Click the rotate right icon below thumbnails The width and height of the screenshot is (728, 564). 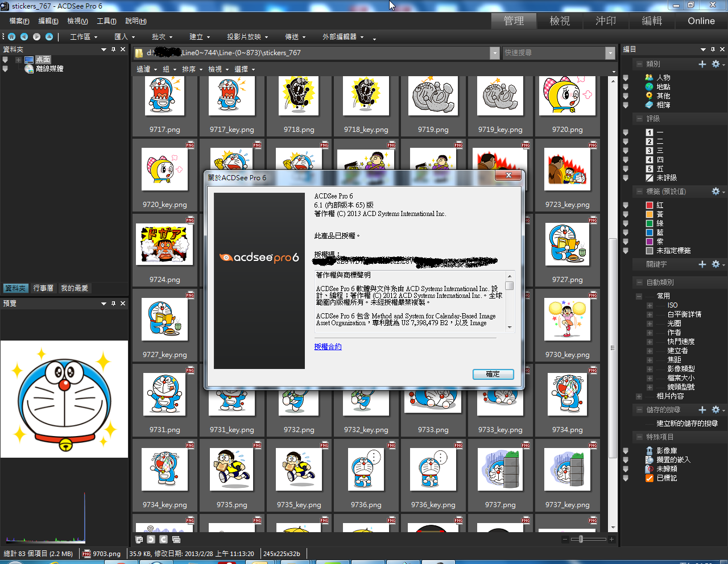coord(163,539)
